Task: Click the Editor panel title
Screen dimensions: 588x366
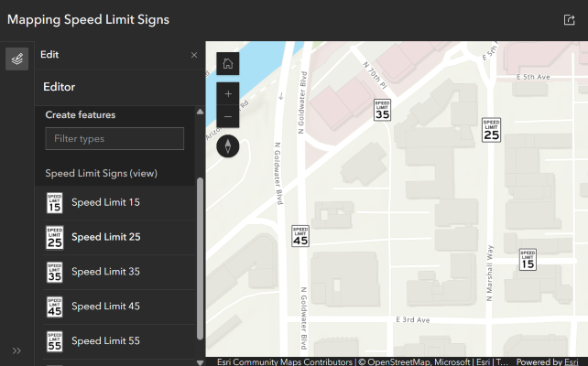Action: (60, 87)
